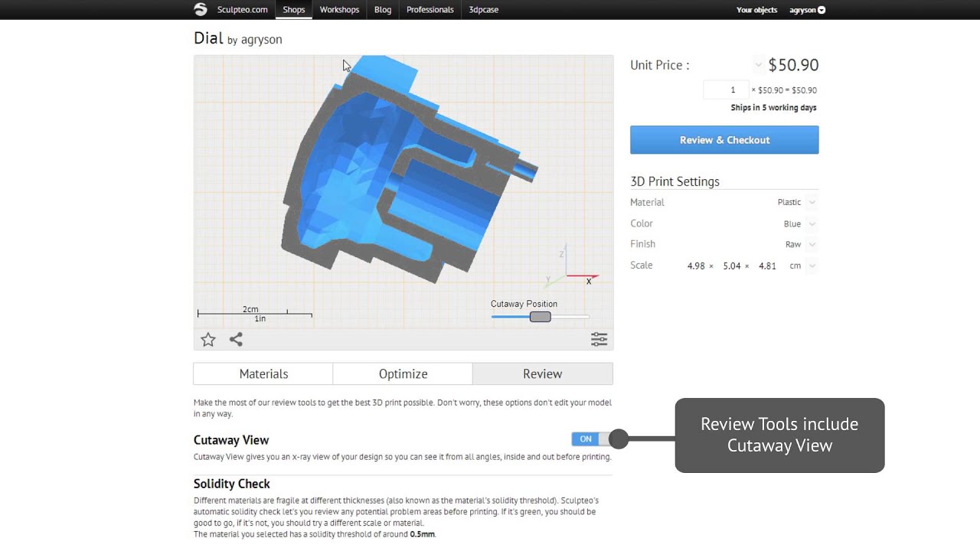This screenshot has width=980, height=551.
Task: Open the Professionals navigation item
Action: tap(430, 10)
